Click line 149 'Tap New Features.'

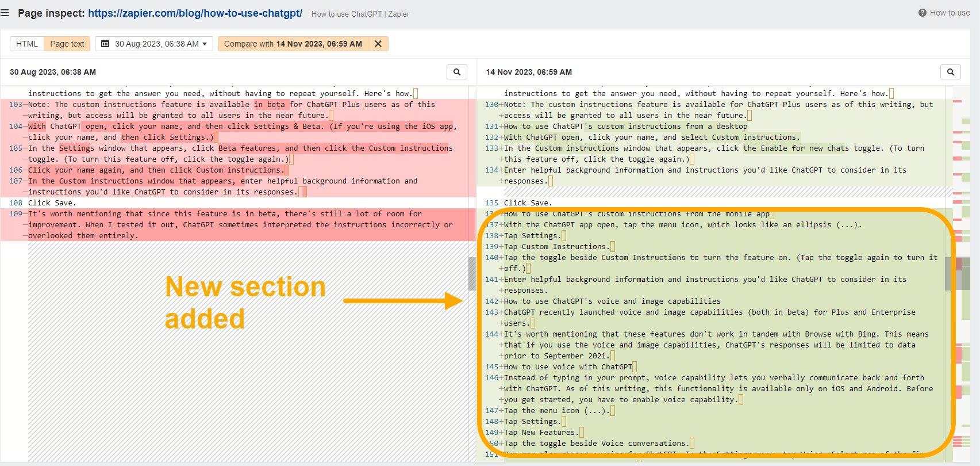[x=541, y=432]
